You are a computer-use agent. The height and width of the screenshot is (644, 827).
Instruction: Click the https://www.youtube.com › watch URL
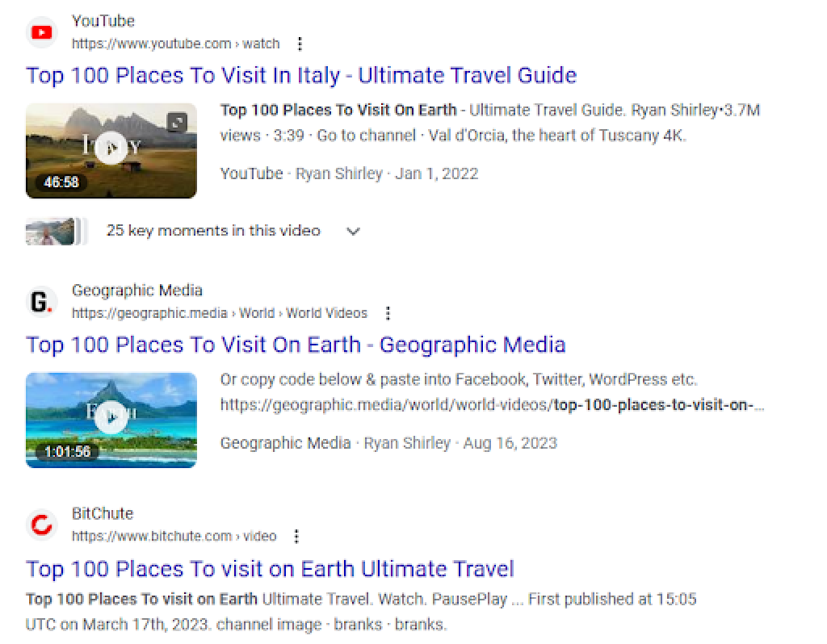[x=175, y=44]
